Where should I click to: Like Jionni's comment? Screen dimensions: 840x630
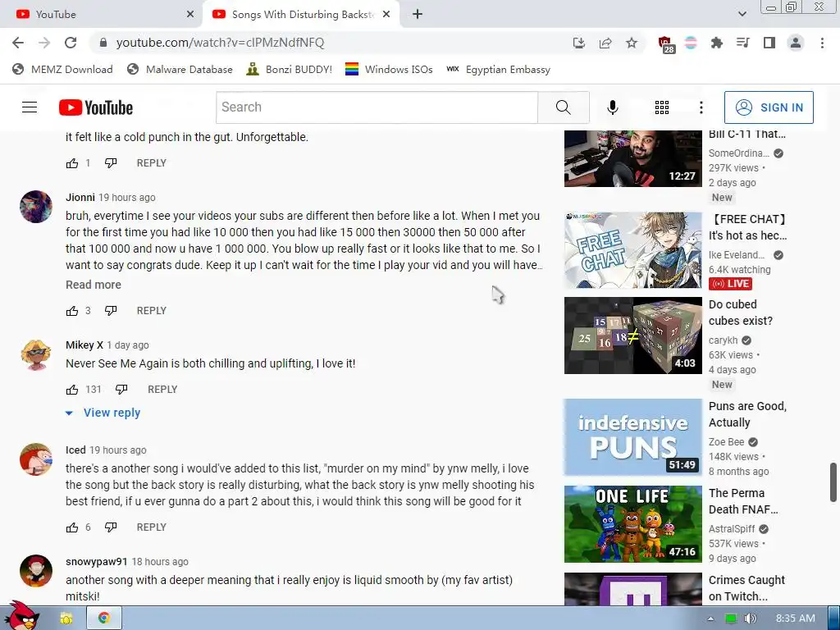click(72, 311)
